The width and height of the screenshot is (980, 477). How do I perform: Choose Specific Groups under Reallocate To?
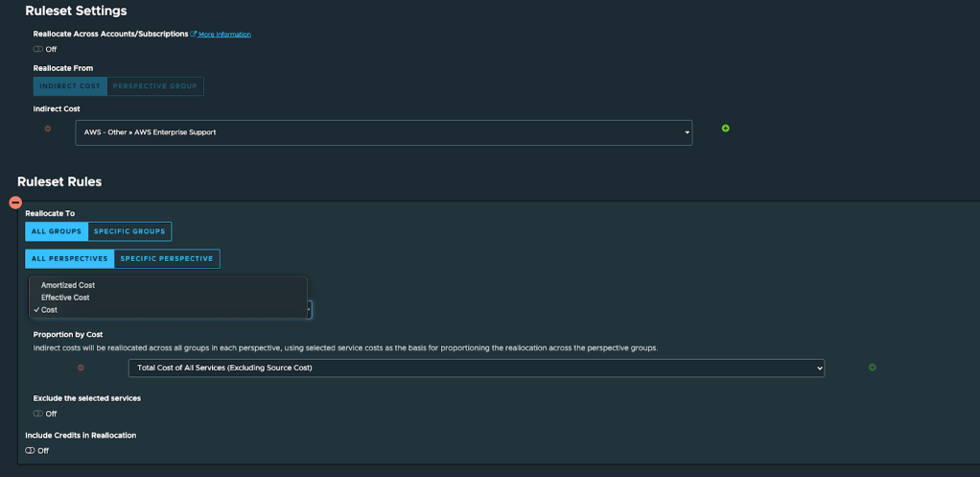(129, 231)
